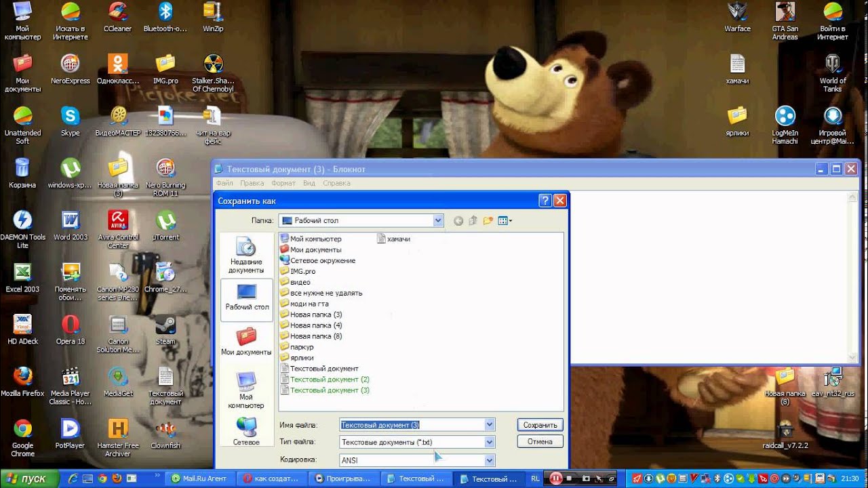Open Media Player Classic shortcut

pyautogui.click(x=70, y=386)
